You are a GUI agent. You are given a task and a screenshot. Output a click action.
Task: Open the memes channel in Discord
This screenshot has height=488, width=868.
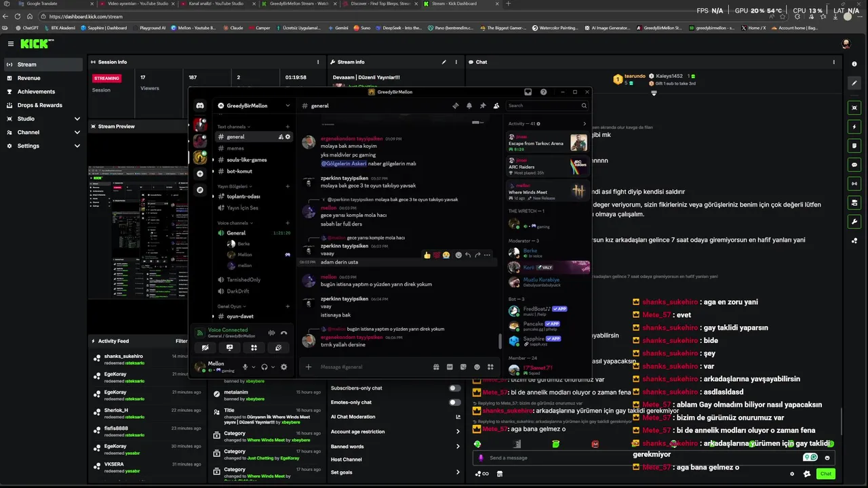tap(254, 148)
